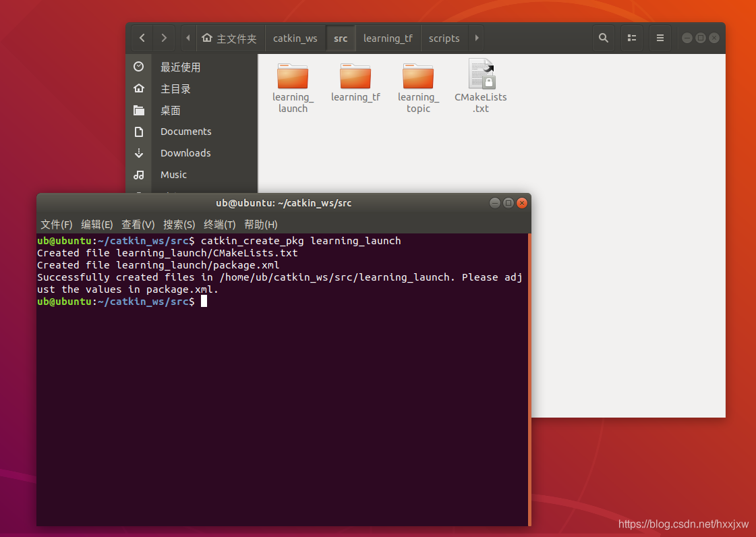Minimize the terminal window
The width and height of the screenshot is (756, 537).
coord(495,203)
